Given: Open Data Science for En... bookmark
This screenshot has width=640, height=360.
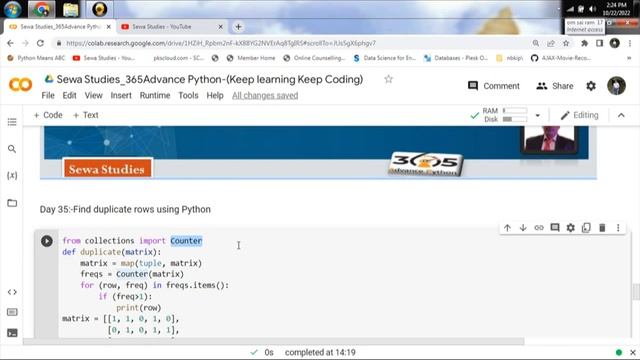Looking at the screenshot, I should coord(384,58).
